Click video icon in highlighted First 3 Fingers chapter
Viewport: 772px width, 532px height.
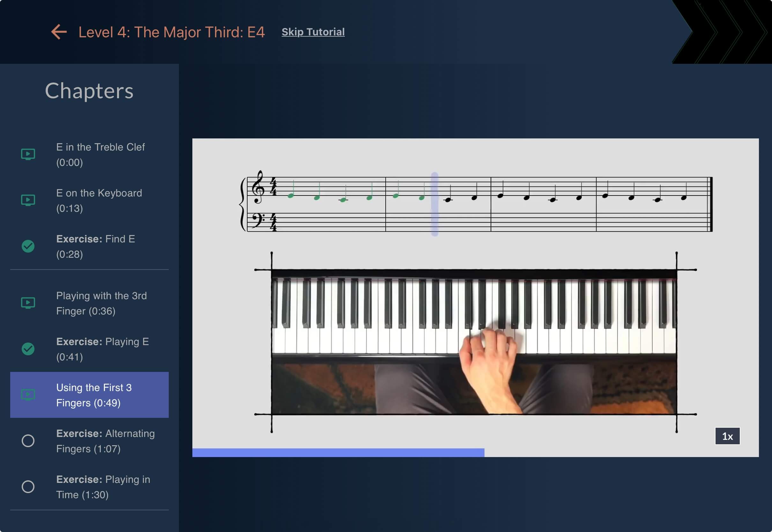tap(28, 395)
